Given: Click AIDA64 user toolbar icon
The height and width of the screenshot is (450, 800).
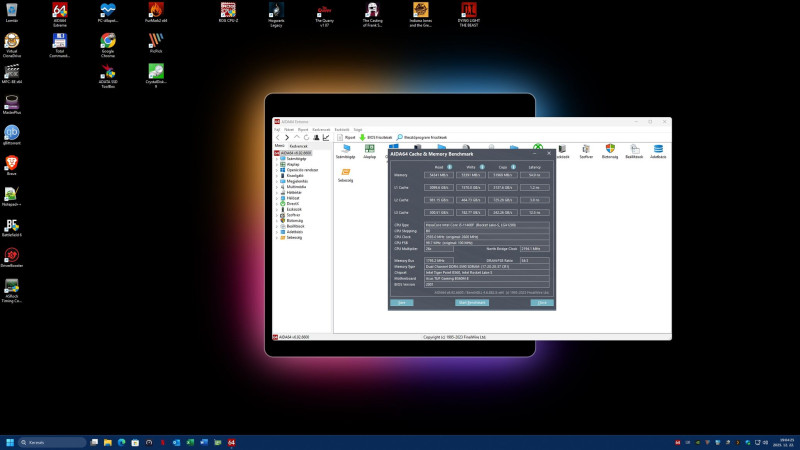Looking at the screenshot, I should pyautogui.click(x=316, y=138).
